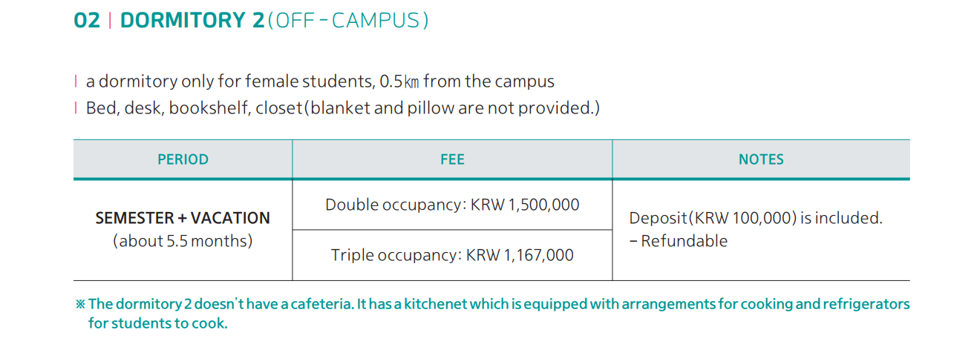Click the "SEMESTER + VACATION" cell text
Screen dimensions: 980x347
coord(183,218)
